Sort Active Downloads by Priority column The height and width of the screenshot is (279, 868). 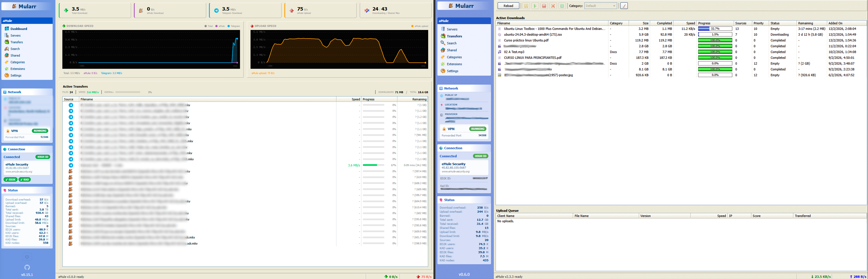click(x=760, y=23)
